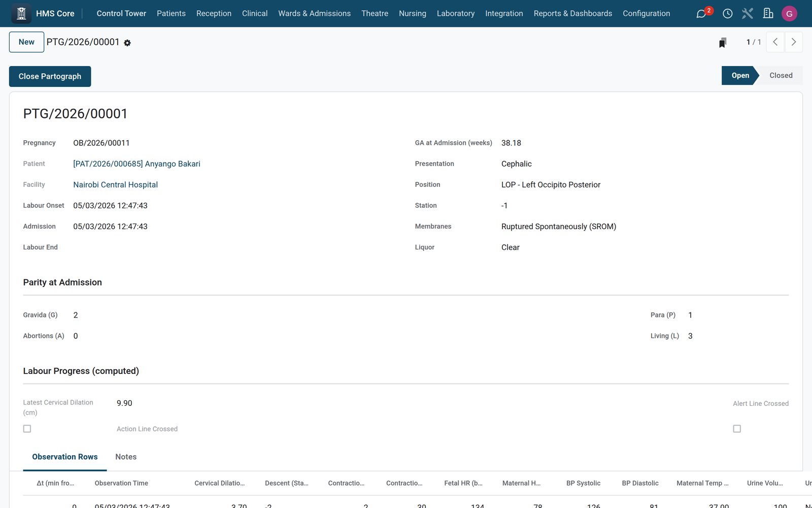Open the Laboratory menu item
812x508 pixels.
click(x=456, y=14)
